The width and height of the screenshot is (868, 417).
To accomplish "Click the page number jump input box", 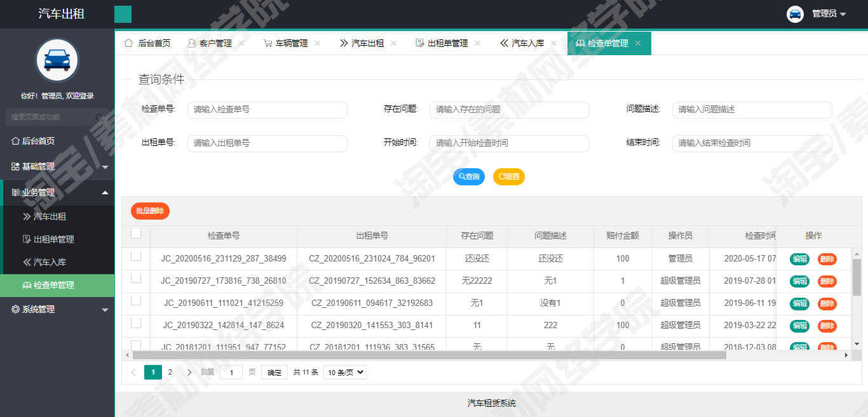I will click(x=231, y=373).
